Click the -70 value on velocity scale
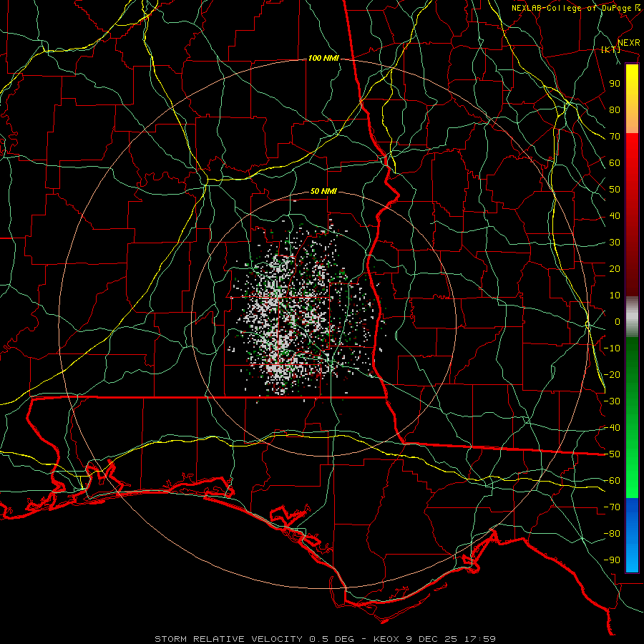 [612, 507]
